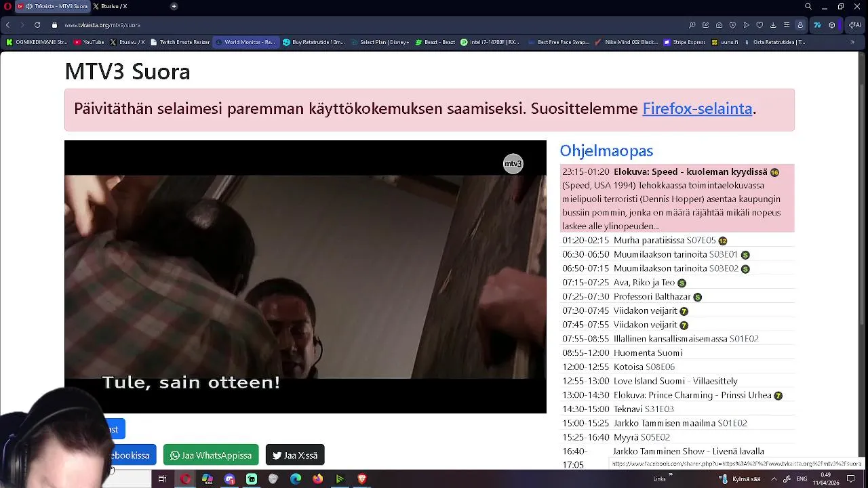
Task: Click the share page icon in address bar
Action: [x=706, y=25]
